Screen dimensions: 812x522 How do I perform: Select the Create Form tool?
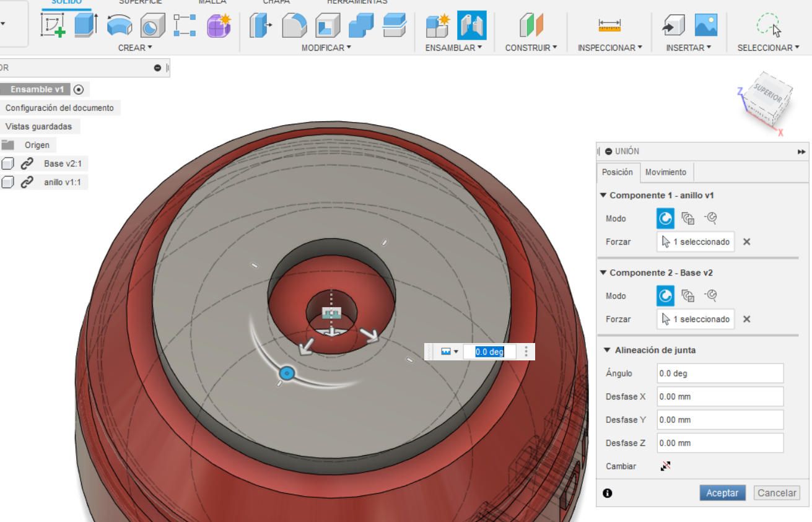(x=218, y=25)
